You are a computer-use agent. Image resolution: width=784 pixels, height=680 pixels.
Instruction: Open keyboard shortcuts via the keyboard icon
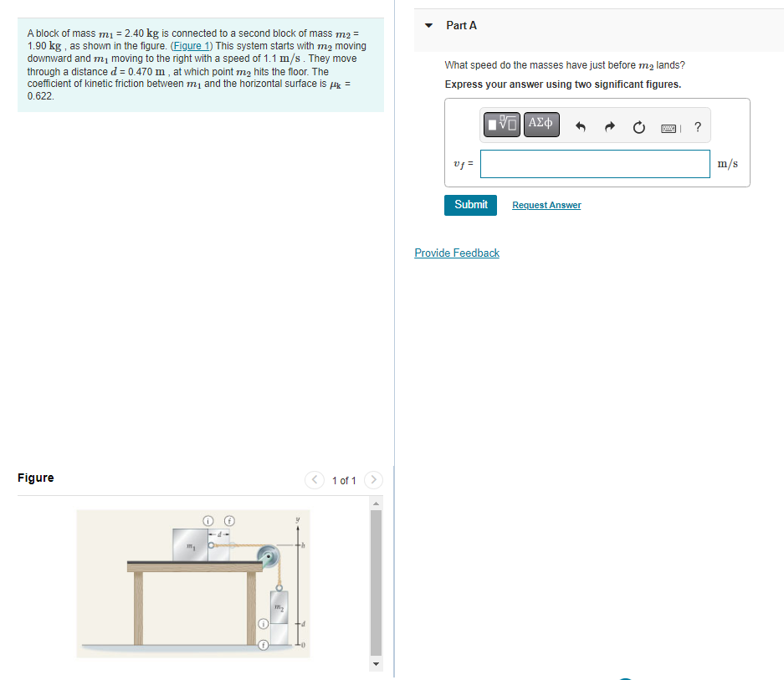coord(669,127)
